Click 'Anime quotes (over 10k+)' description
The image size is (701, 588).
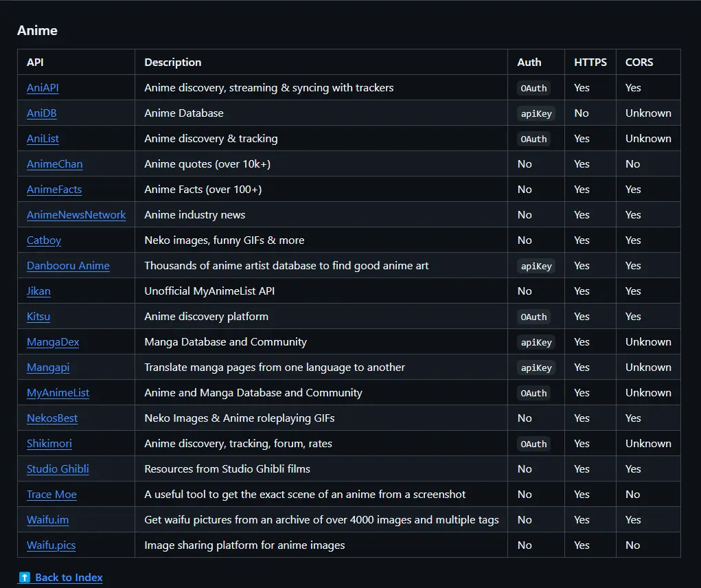point(207,164)
